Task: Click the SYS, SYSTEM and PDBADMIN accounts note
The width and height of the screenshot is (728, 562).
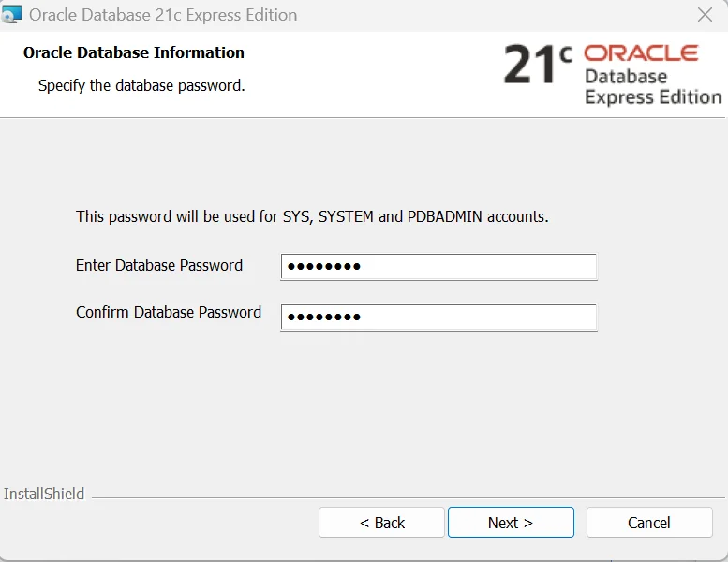Action: click(x=312, y=216)
